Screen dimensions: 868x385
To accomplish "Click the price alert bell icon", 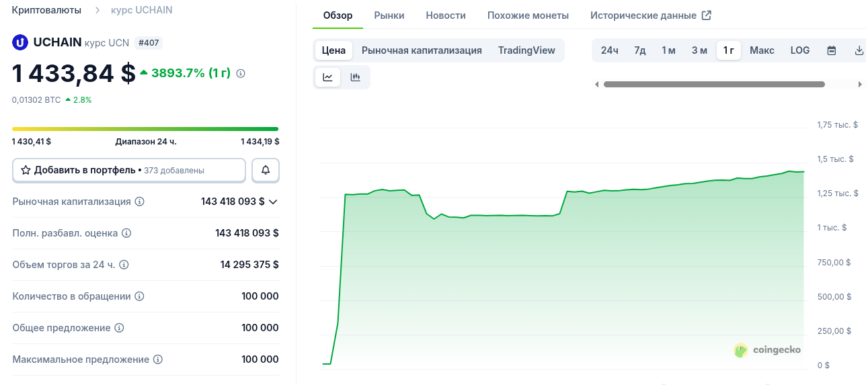I will [266, 171].
